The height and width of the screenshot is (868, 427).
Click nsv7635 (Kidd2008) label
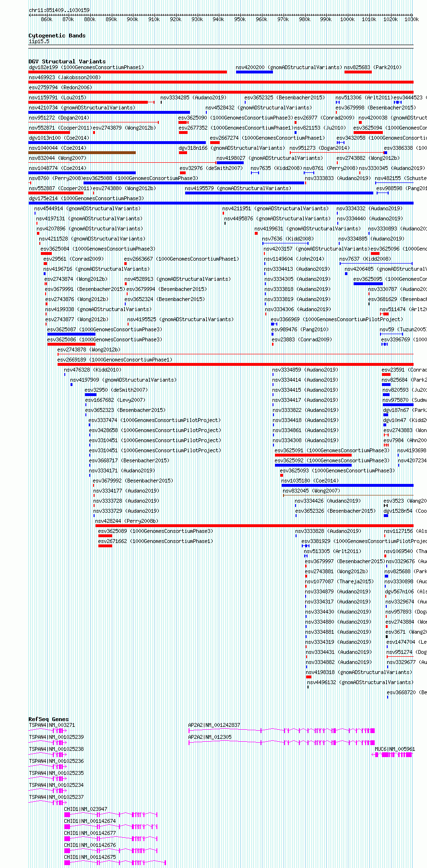pos(276,168)
